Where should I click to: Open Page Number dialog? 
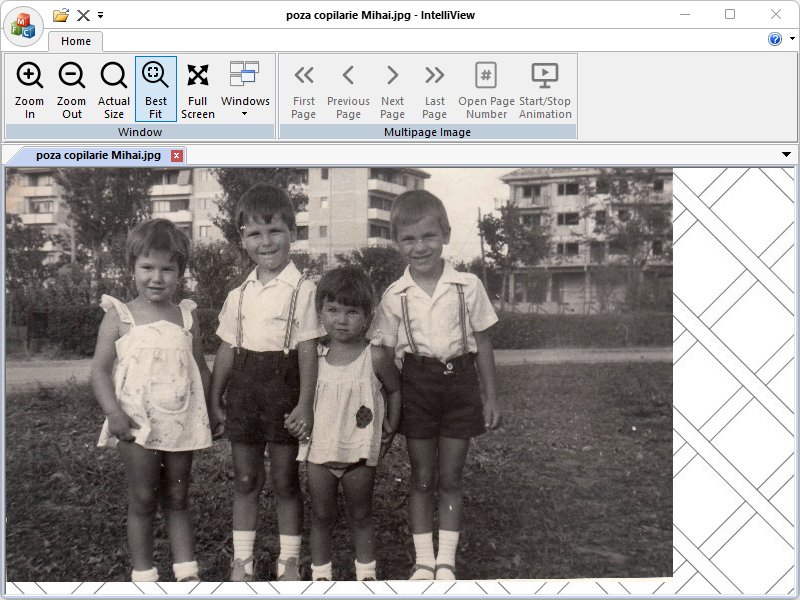click(x=486, y=88)
